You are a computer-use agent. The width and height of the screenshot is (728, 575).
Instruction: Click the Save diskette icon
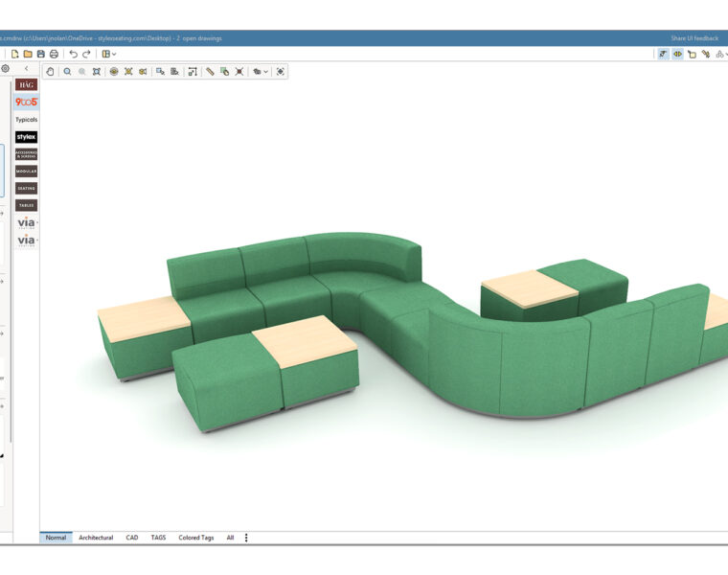41,54
